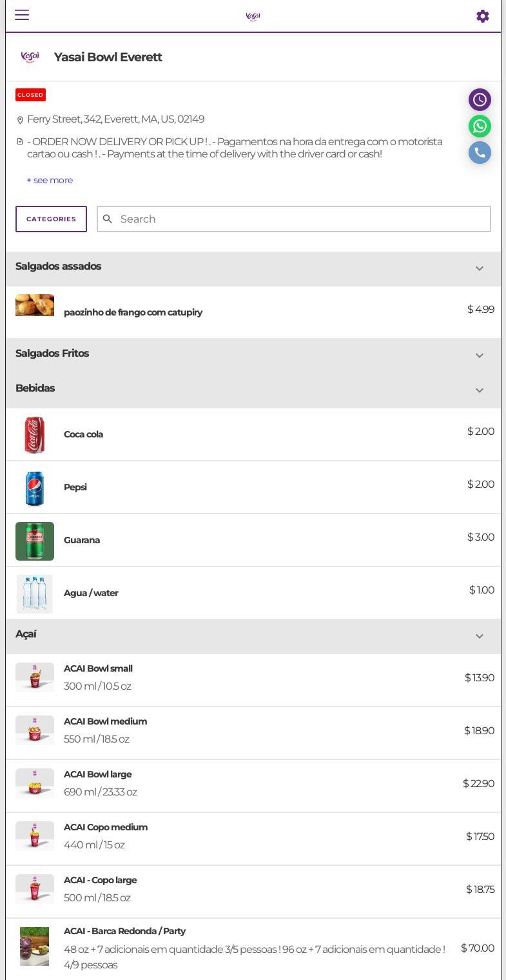This screenshot has width=506, height=980.
Task: Select the Coca cola item
Action: coord(84,434)
